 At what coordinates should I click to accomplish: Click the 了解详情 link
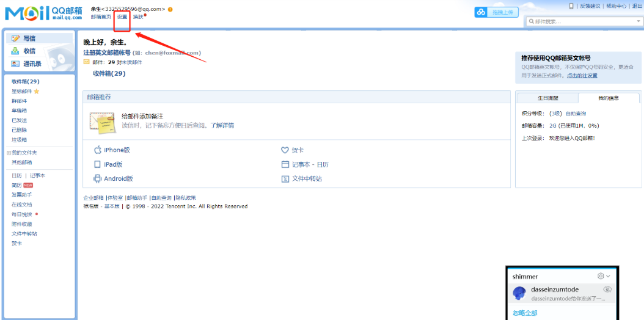tap(222, 126)
